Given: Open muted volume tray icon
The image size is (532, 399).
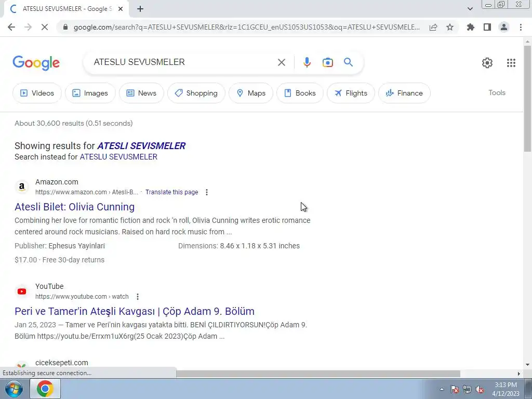Looking at the screenshot, I should point(480,389).
